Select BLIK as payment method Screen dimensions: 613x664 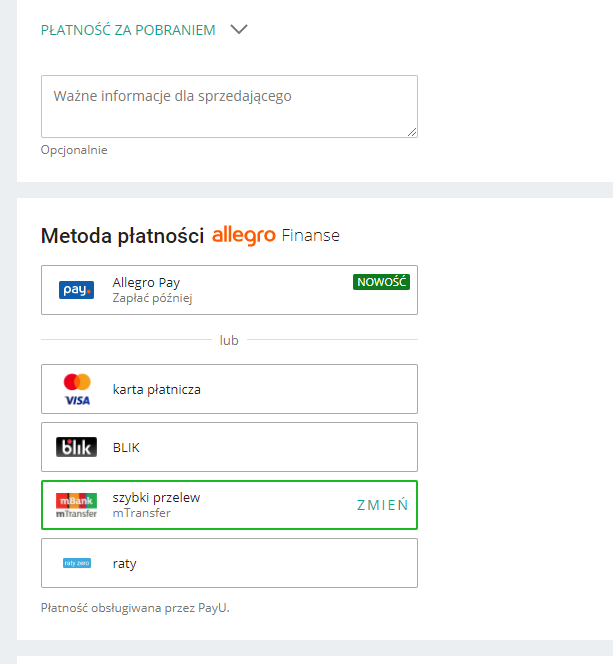tap(230, 447)
